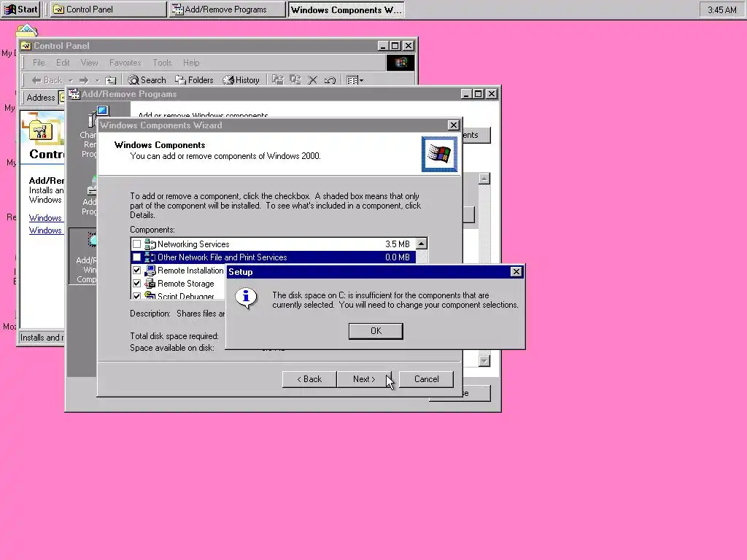The height and width of the screenshot is (560, 747).
Task: Click the components list scroll up arrow
Action: [421, 244]
